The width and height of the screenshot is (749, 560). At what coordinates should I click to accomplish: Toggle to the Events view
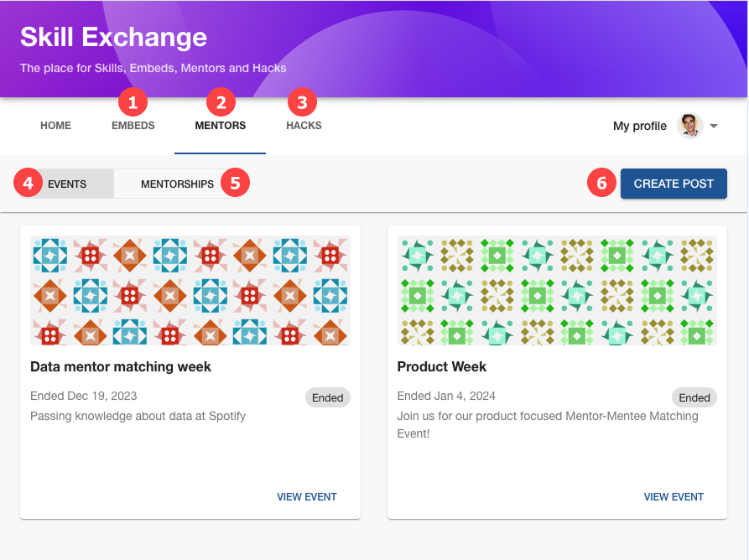pyautogui.click(x=67, y=184)
